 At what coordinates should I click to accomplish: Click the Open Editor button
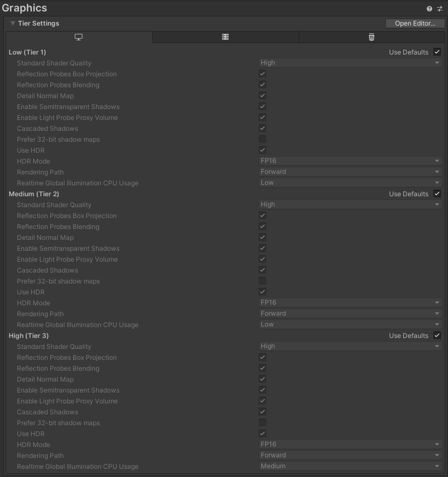coord(415,23)
